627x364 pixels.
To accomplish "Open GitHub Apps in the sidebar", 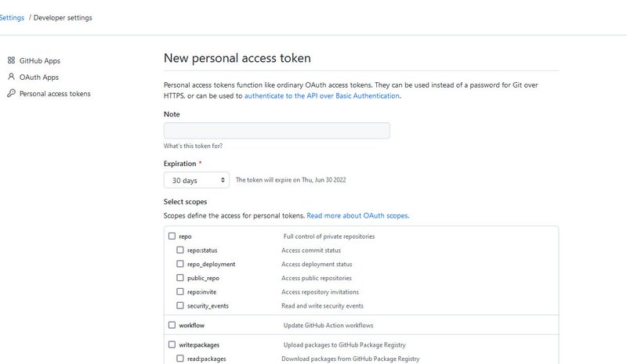I will [x=40, y=61].
